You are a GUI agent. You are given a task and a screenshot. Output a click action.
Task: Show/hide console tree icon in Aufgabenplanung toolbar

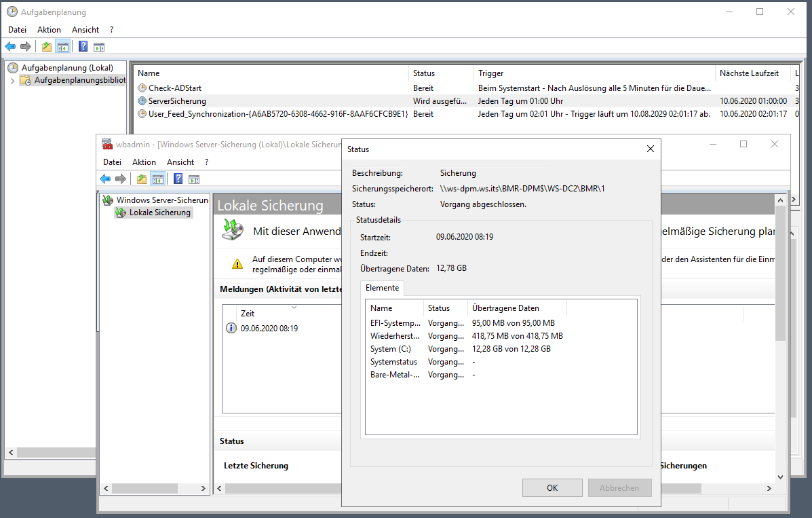coord(63,47)
